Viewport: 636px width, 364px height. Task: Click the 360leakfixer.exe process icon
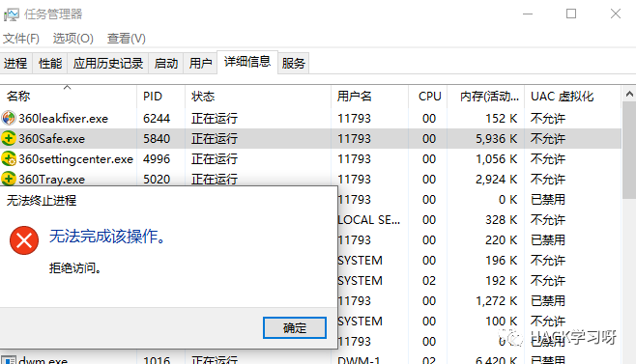pos(8,119)
